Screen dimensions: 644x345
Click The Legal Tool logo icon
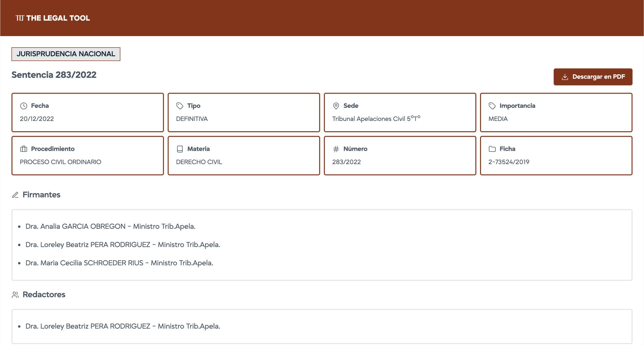pyautogui.click(x=20, y=18)
